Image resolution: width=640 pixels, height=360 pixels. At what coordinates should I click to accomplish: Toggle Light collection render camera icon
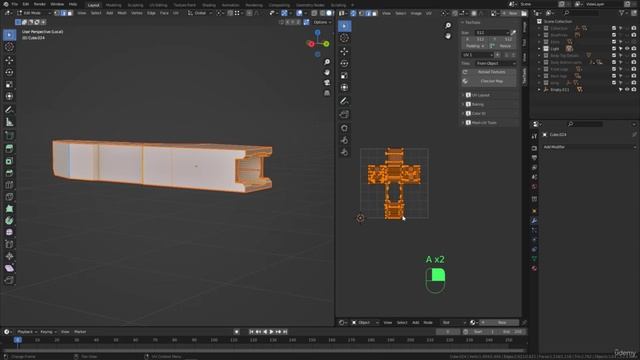point(633,49)
